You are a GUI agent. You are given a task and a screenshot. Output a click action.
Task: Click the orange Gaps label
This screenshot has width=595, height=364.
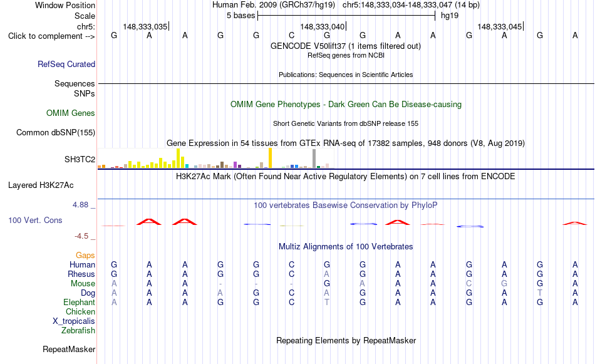[x=85, y=255]
